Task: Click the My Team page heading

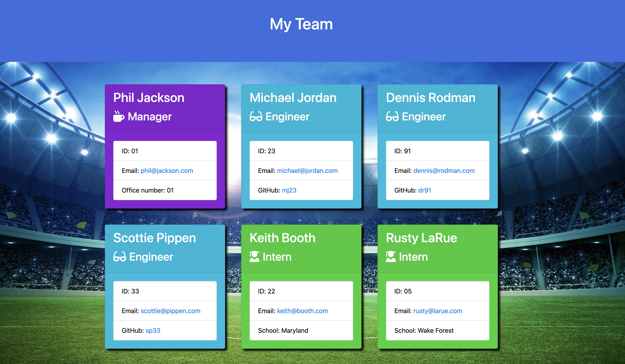Action: pyautogui.click(x=301, y=24)
